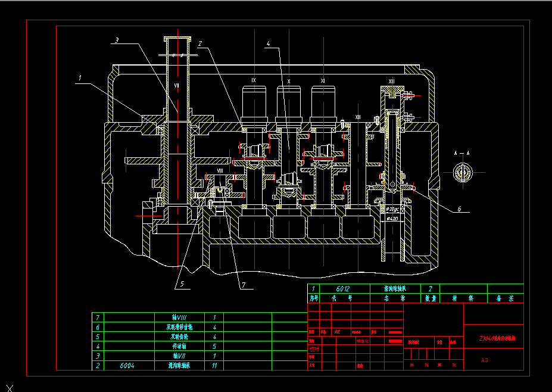Click the A—A circular section view detail
Screen dimensions: 552x392
coord(462,173)
